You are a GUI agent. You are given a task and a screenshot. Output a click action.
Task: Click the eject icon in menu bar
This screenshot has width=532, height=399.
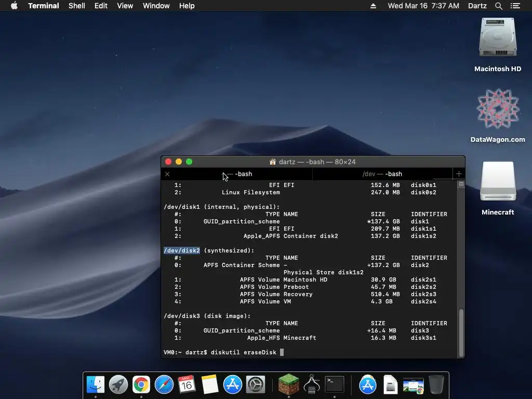373,6
